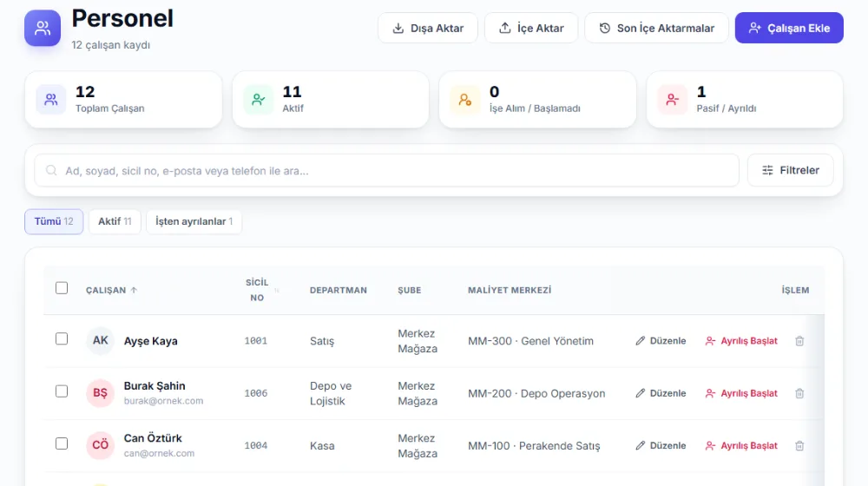Image resolution: width=868 pixels, height=486 pixels.
Task: Click the AK avatar for Ayşe Kaya
Action: point(100,340)
